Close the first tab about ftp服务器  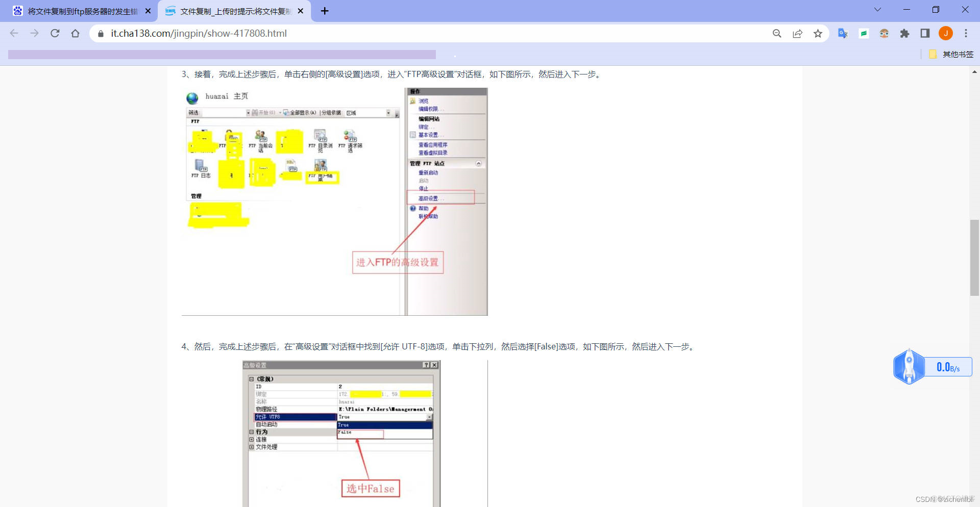[148, 11]
